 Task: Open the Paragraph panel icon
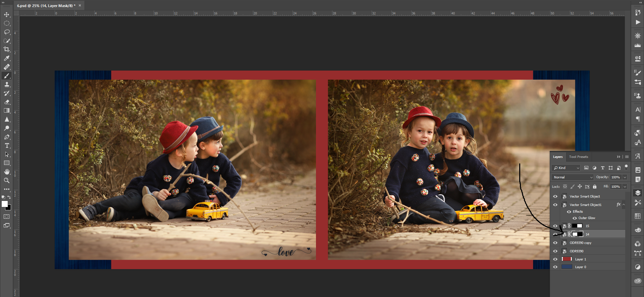click(638, 119)
